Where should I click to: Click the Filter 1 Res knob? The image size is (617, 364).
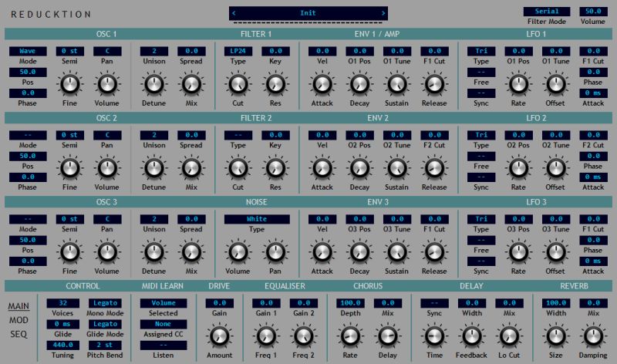tap(275, 84)
